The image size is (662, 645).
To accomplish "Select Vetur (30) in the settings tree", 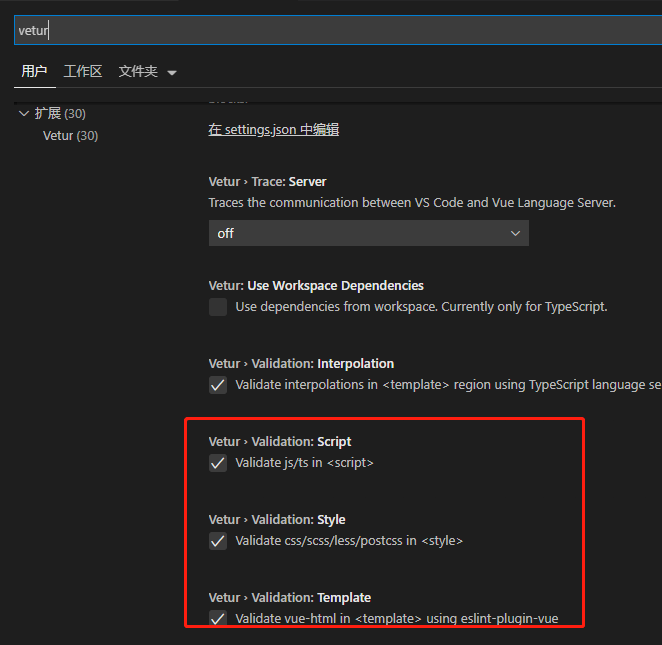I will click(x=71, y=136).
